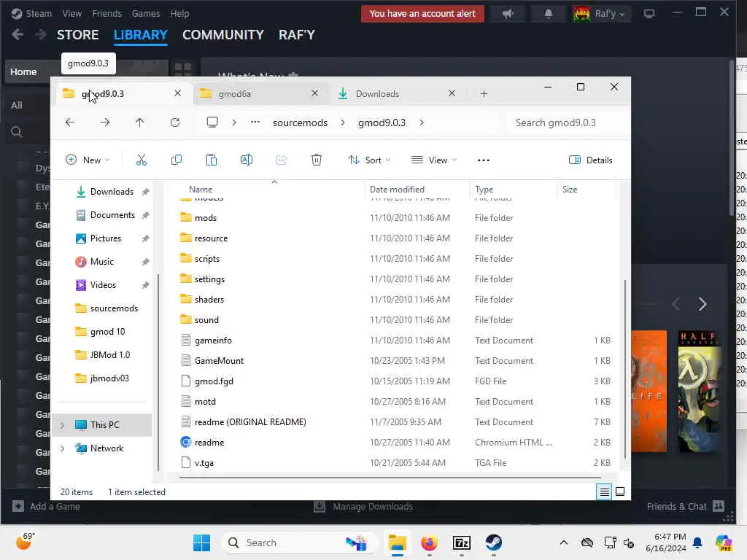Screen dimensions: 747x560
Task: Open the View dropdown menu
Action: click(433, 160)
